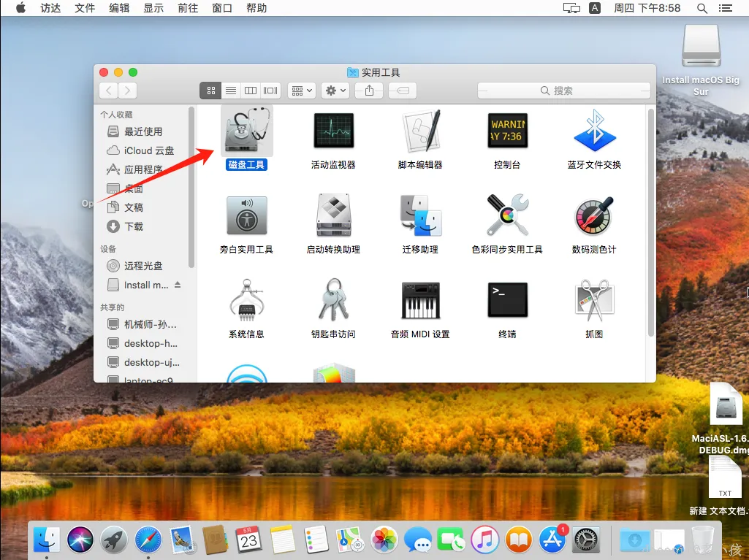Click the Finder window vertical scrollbar
The width and height of the screenshot is (749, 560).
click(x=650, y=223)
